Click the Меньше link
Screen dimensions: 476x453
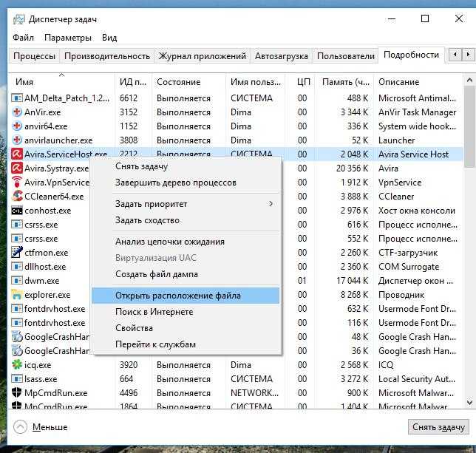50,427
